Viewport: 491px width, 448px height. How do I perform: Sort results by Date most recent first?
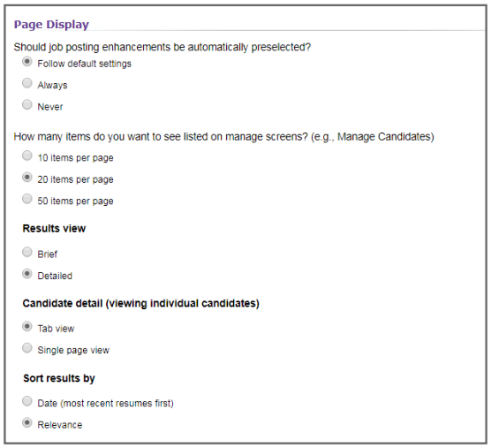(27, 401)
